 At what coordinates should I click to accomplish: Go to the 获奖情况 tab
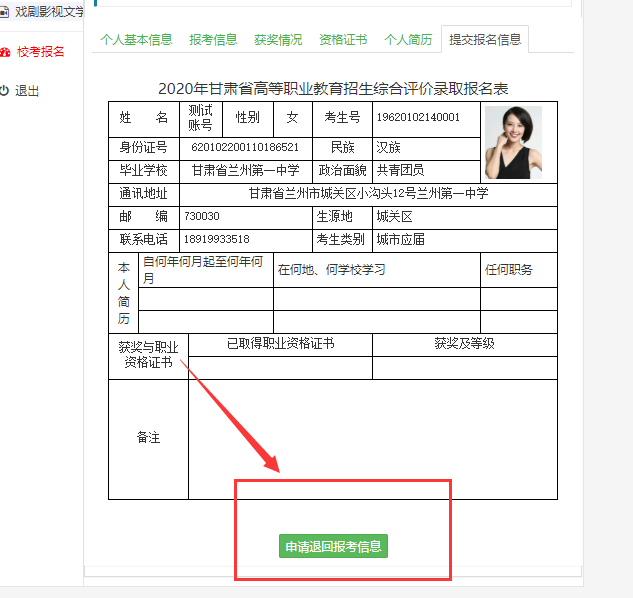[x=278, y=40]
